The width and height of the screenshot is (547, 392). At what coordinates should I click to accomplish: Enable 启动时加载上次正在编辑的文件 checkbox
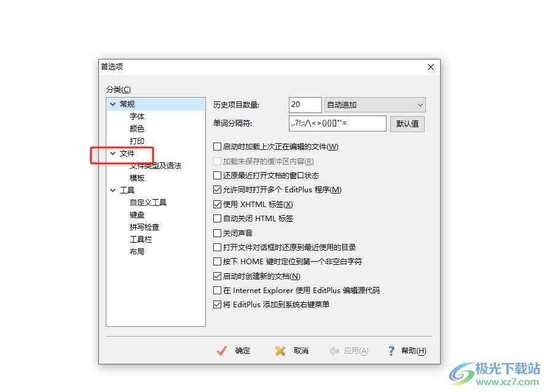point(217,146)
